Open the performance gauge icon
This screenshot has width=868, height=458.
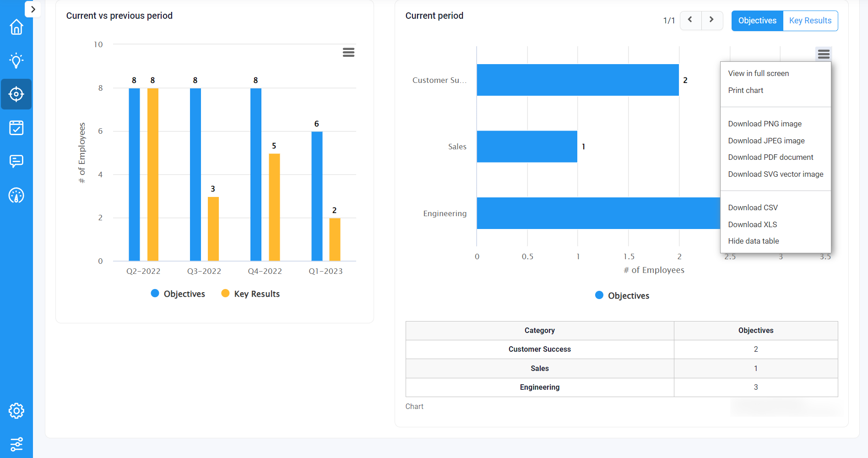[x=16, y=195]
